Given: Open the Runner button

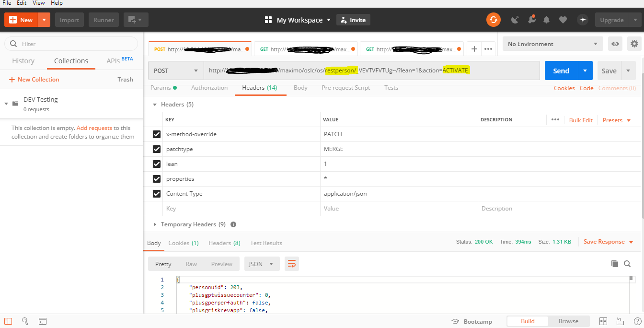Looking at the screenshot, I should (103, 20).
